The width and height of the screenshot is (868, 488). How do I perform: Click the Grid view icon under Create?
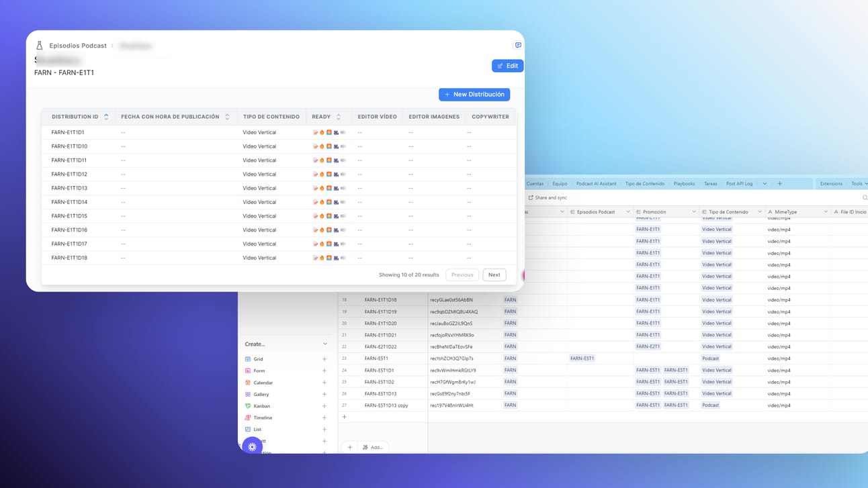point(248,359)
